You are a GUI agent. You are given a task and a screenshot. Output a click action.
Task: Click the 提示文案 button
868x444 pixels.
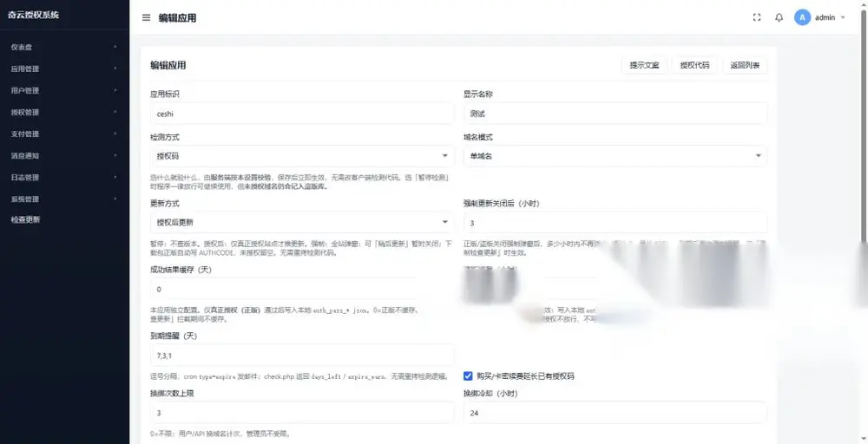coord(644,65)
